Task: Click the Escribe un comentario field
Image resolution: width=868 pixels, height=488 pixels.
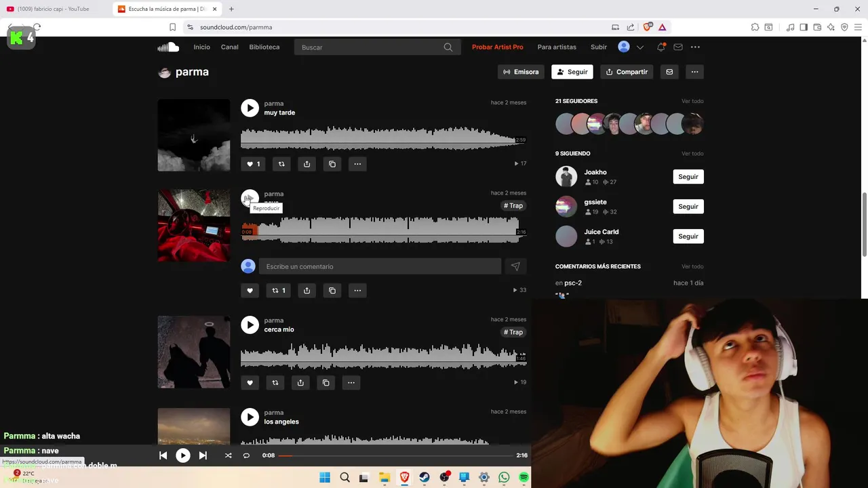Action: [380, 266]
